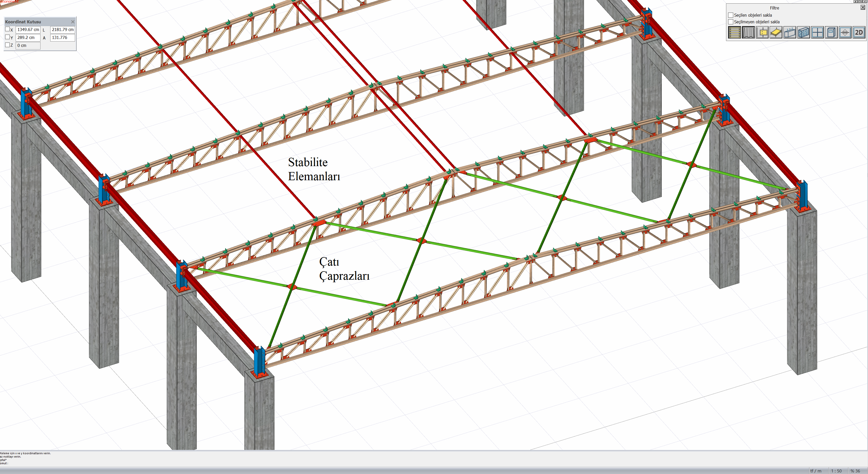The image size is (868, 474).
Task: Enable 'Seçilen objeleri sakla' checkbox
Action: [x=730, y=15]
